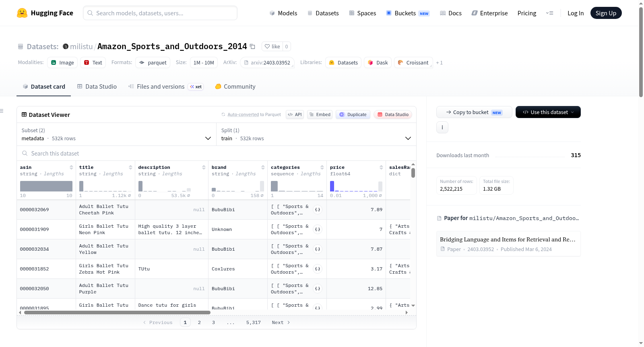Screen dimensions: 644x347
Task: Open the Datasets library tag
Action: click(343, 62)
